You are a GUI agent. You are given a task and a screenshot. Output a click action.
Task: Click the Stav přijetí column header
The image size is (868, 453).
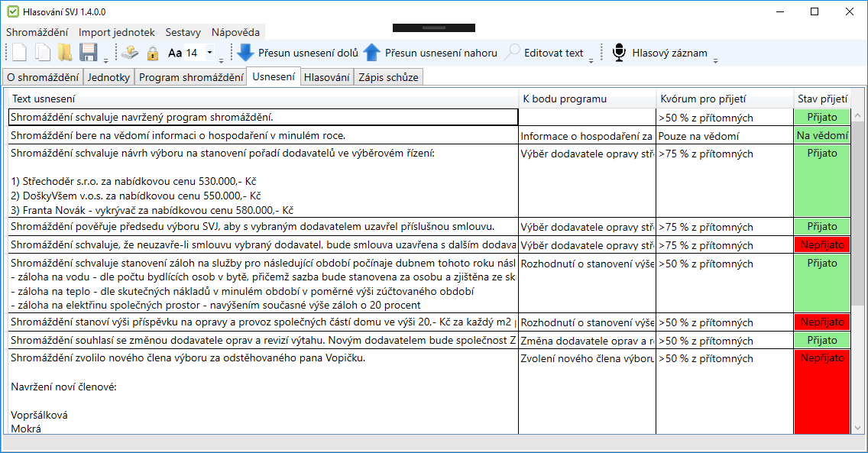(x=822, y=99)
